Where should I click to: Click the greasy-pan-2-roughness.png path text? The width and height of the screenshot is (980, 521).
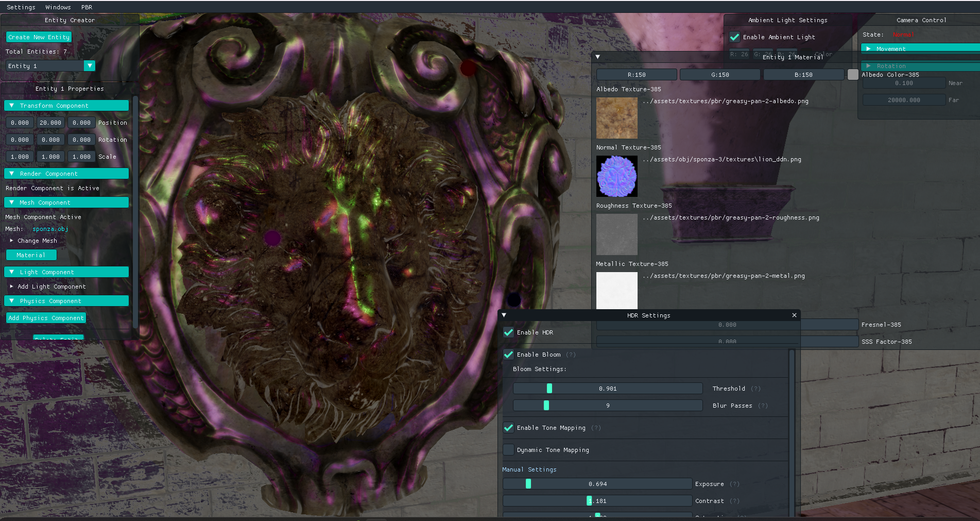click(731, 217)
